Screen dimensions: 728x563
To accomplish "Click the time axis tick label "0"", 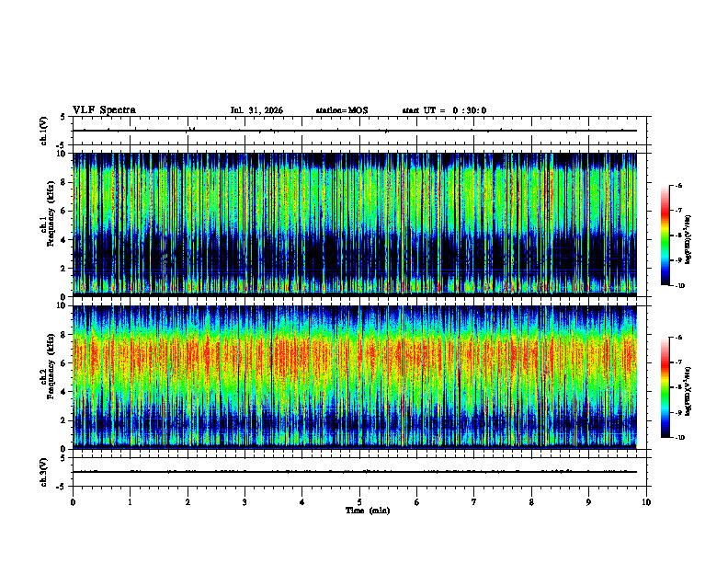I will pos(73,502).
